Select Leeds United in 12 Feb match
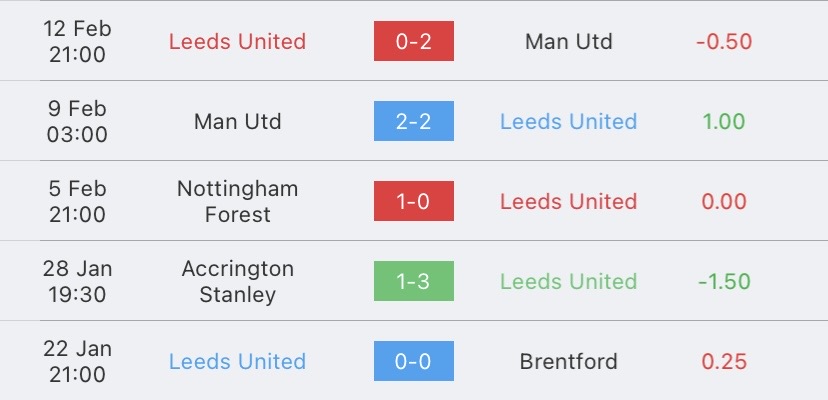828x400 pixels. [x=238, y=42]
